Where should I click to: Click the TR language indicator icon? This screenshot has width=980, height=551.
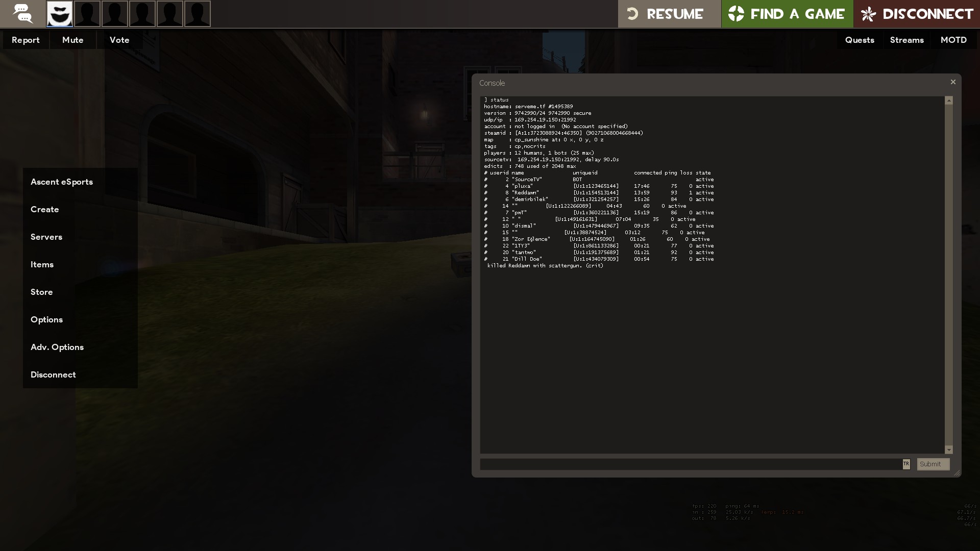coord(906,464)
